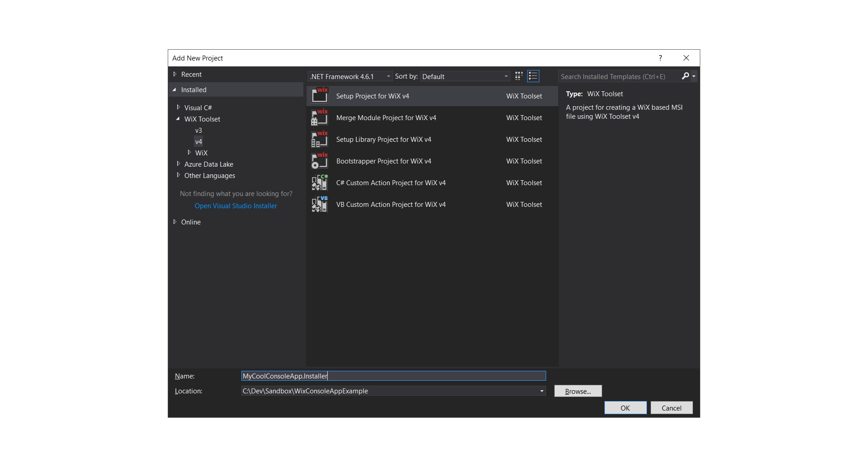Click the Browse... button
Viewport: 868px width, 467px height.
(x=578, y=391)
